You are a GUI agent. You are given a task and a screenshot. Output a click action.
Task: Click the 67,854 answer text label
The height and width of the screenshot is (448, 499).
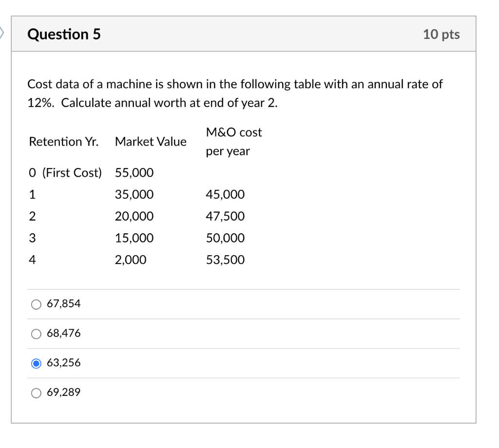[x=63, y=304]
